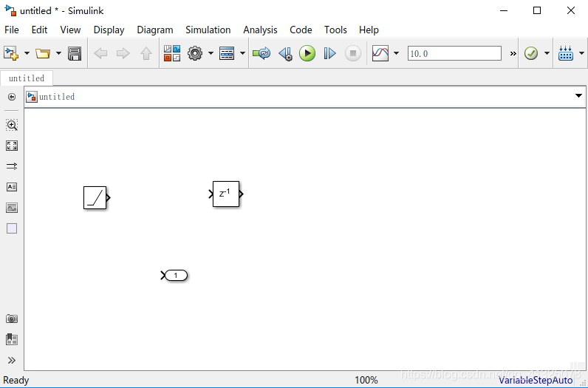The height and width of the screenshot is (388, 588).
Task: Select the Unit Delay z^-1 block
Action: click(226, 194)
